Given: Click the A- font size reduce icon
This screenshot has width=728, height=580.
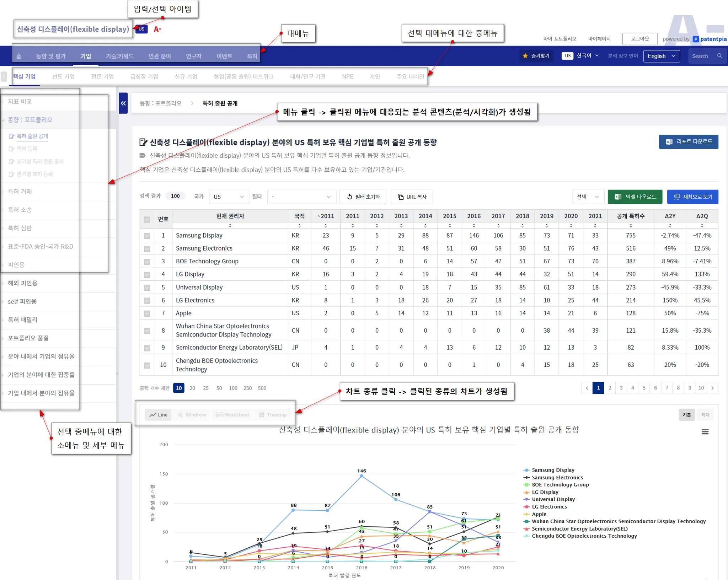Looking at the screenshot, I should coord(157,29).
